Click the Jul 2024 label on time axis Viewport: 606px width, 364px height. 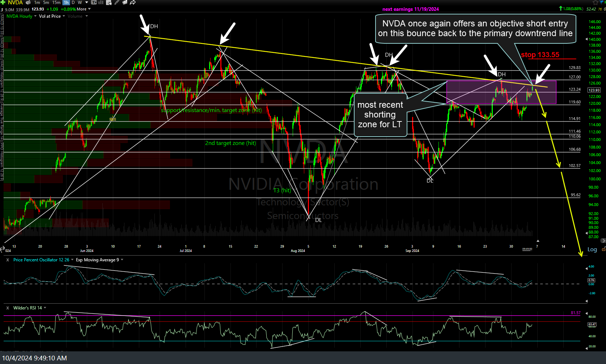[186, 250]
